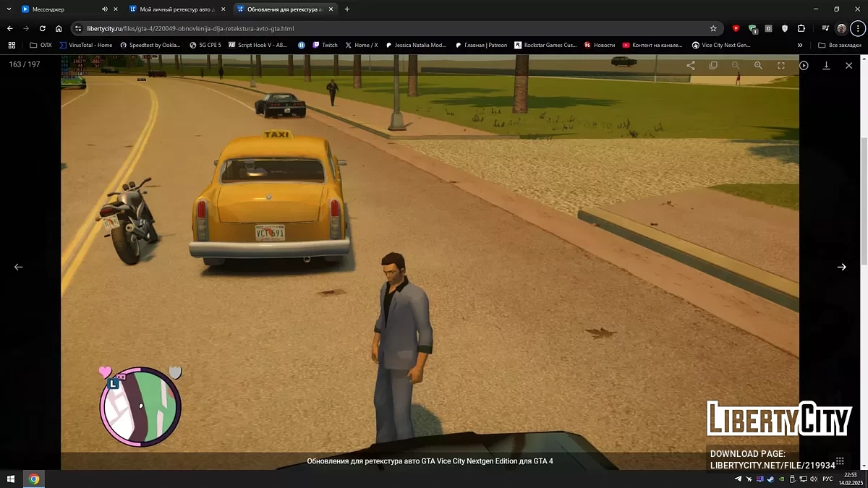
Task: Expand the tab search chevron
Action: [8, 9]
